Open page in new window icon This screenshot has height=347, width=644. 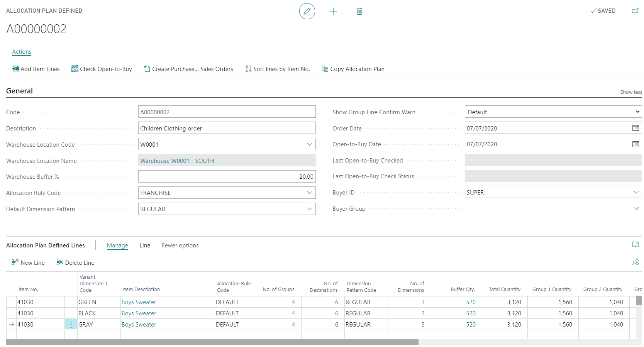point(635,11)
